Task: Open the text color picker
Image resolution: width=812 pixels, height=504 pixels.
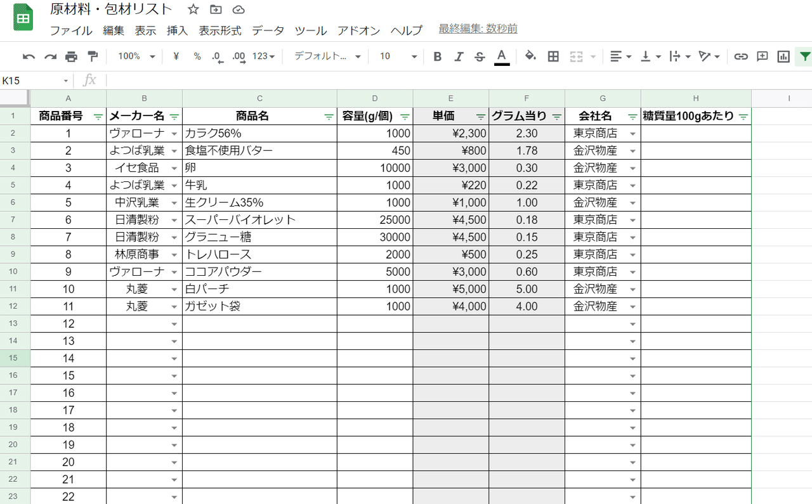Action: click(501, 56)
